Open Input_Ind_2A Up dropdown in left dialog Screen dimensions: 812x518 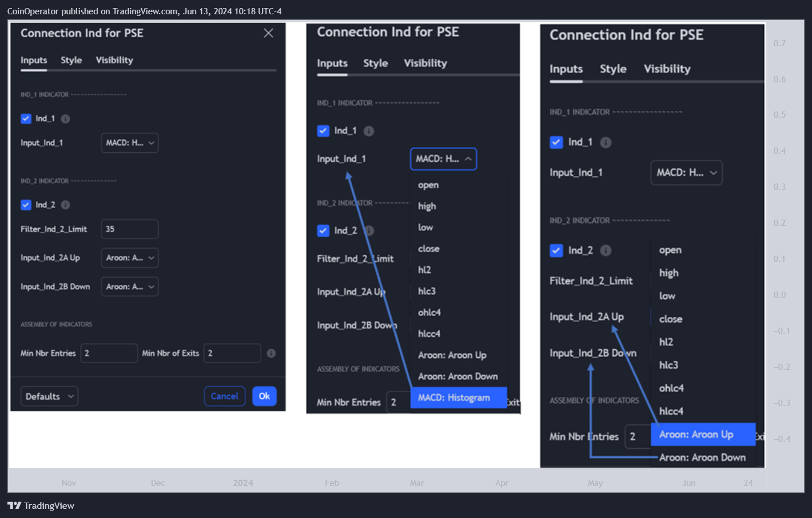[130, 258]
